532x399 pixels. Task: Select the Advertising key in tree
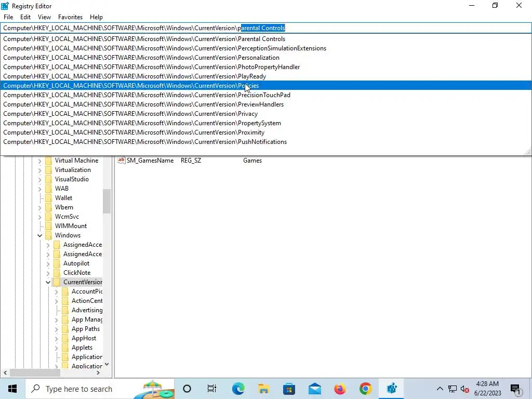tap(87, 310)
